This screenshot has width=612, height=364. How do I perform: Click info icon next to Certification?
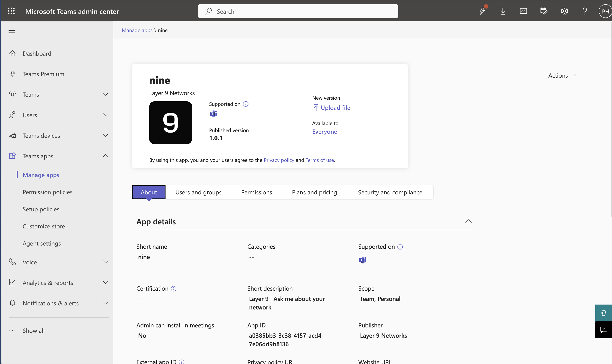[x=174, y=289]
